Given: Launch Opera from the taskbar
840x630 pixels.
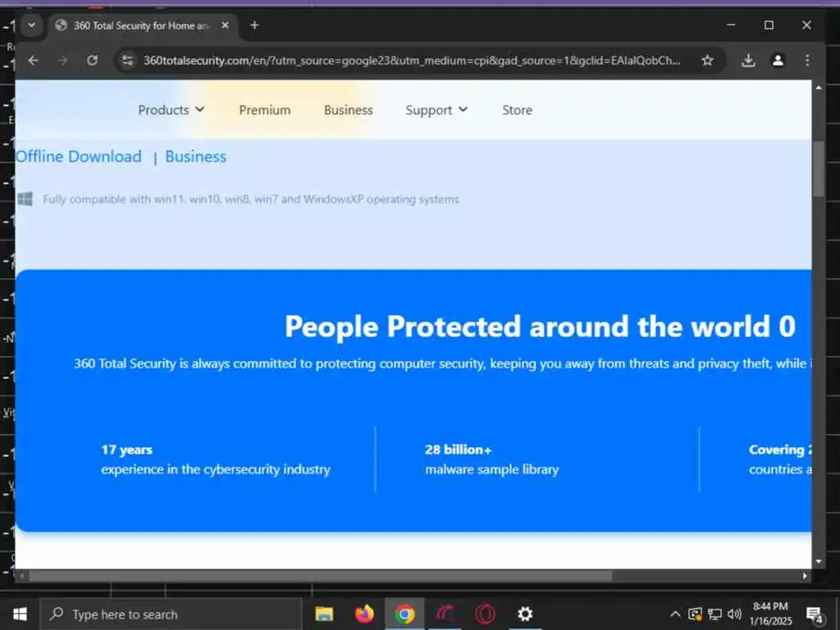Looking at the screenshot, I should tap(485, 614).
